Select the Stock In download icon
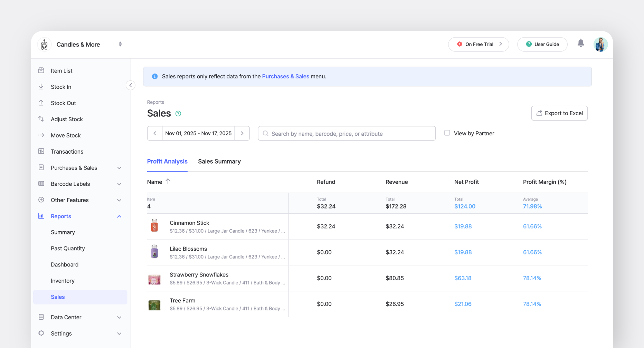The image size is (644, 348). coord(41,87)
